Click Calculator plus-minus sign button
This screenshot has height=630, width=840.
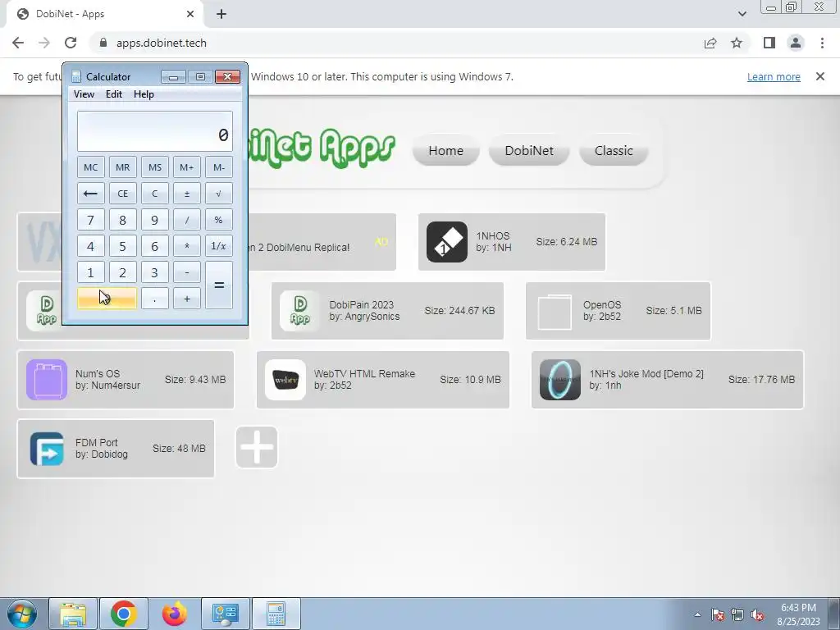[x=187, y=194]
